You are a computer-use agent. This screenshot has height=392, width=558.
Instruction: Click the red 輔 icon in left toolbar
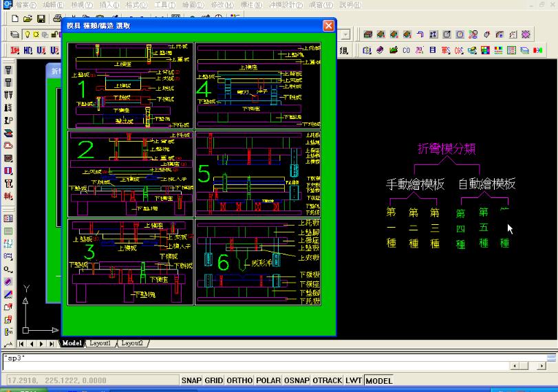point(8,196)
